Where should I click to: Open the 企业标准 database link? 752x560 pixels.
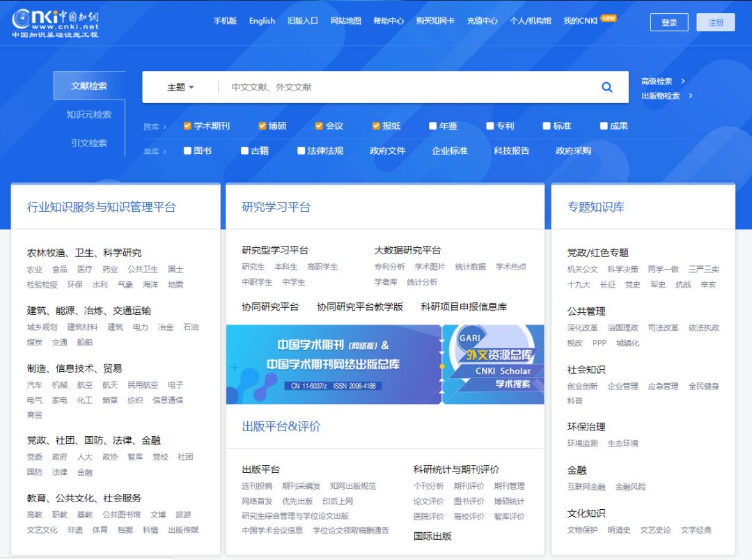tap(449, 150)
